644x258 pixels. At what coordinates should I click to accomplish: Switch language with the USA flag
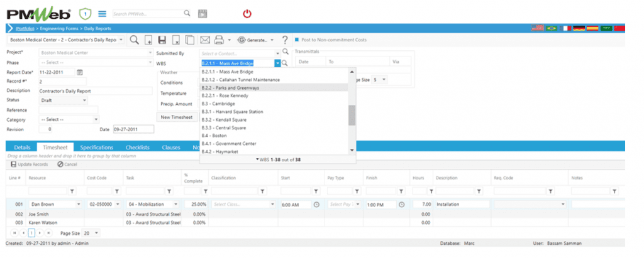coord(537,28)
